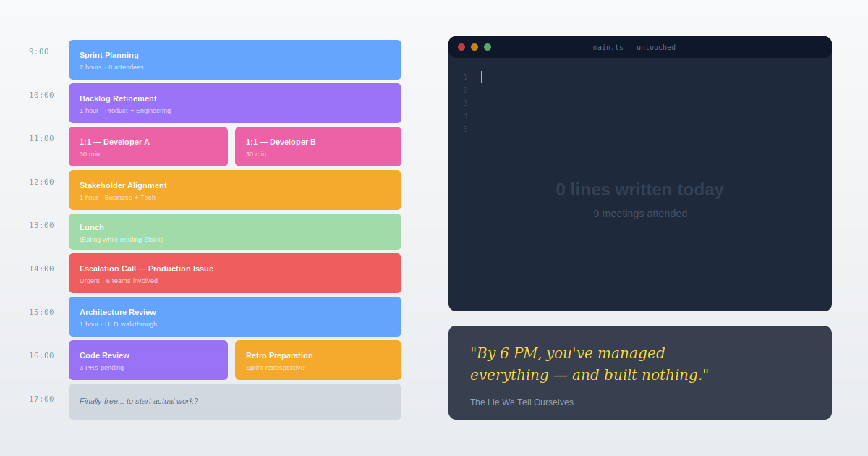868x456 pixels.
Task: Expand the Architecture Review HLD walkthrough event
Action: coord(234,316)
